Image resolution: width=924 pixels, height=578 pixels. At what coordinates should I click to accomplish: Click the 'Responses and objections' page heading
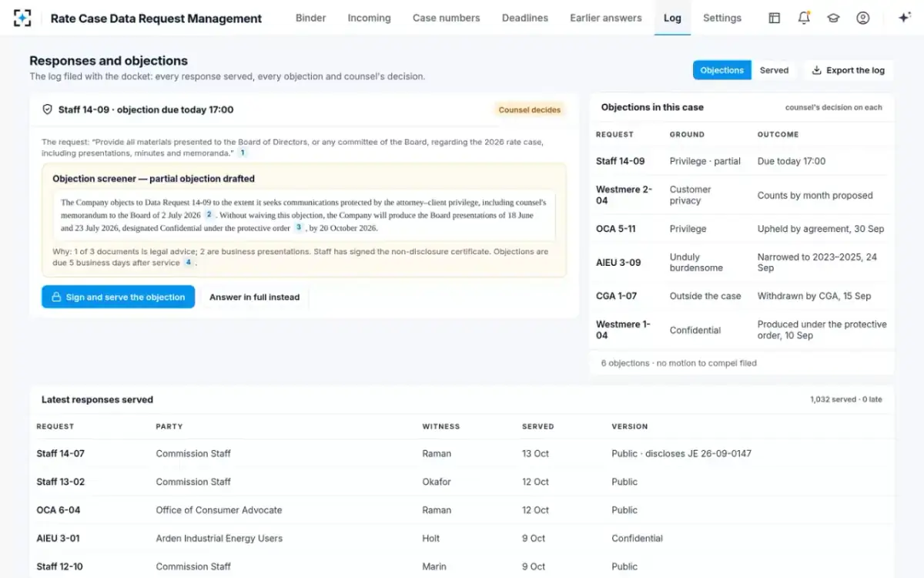[x=109, y=61]
